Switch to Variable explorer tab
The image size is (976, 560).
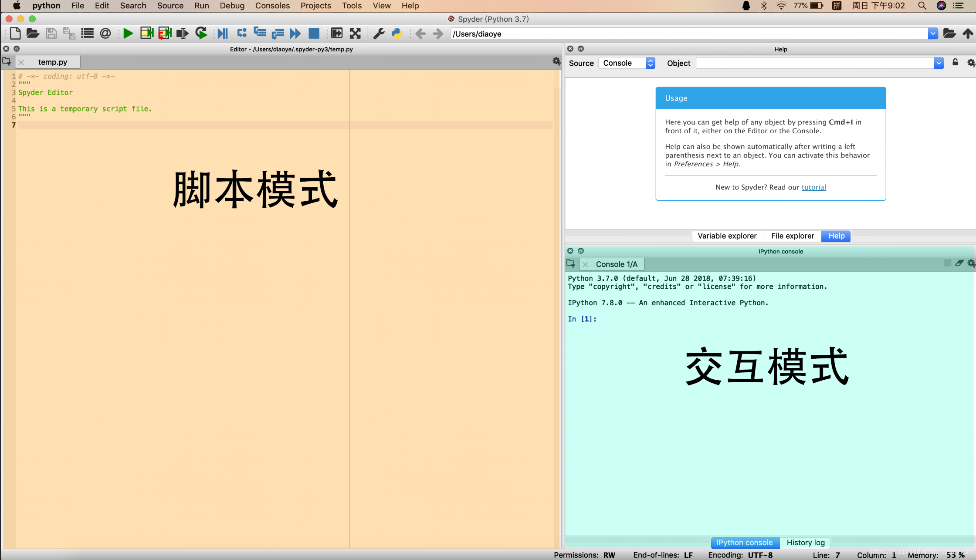coord(727,236)
